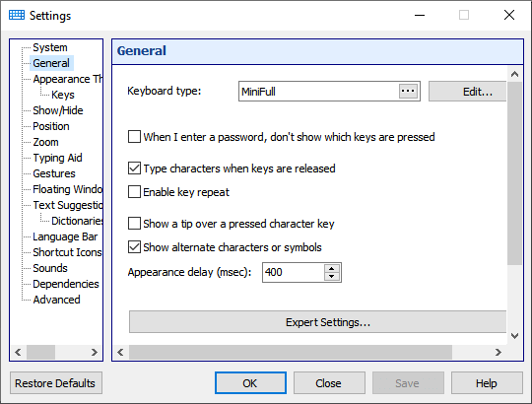
Task: Click the vertical scrollbar up arrow
Action: point(514,74)
